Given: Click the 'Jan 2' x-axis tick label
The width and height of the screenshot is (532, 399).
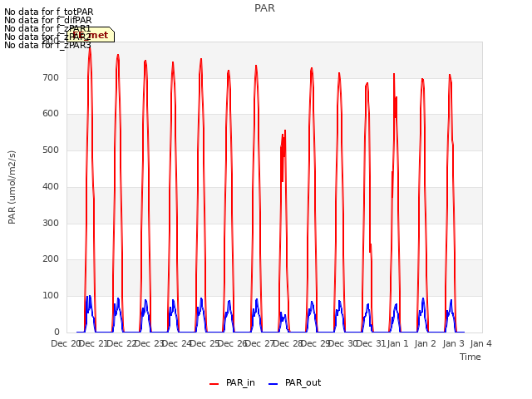Looking at the screenshot, I should [x=426, y=343].
